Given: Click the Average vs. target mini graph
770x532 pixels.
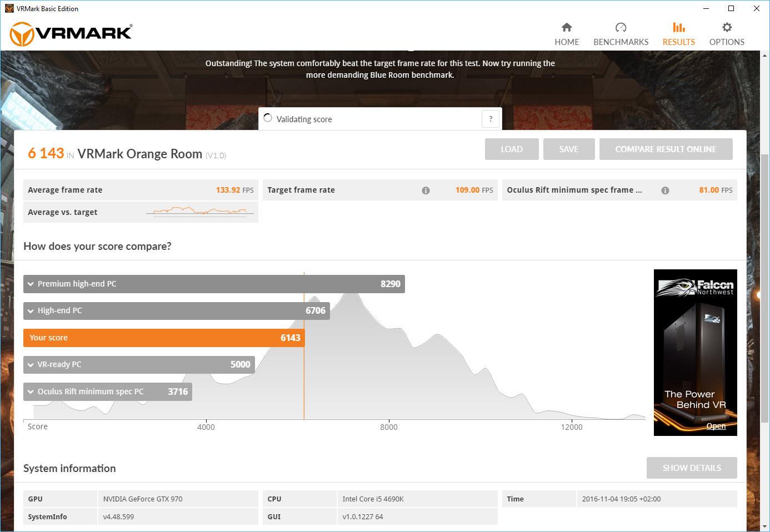Looking at the screenshot, I should tap(200, 212).
